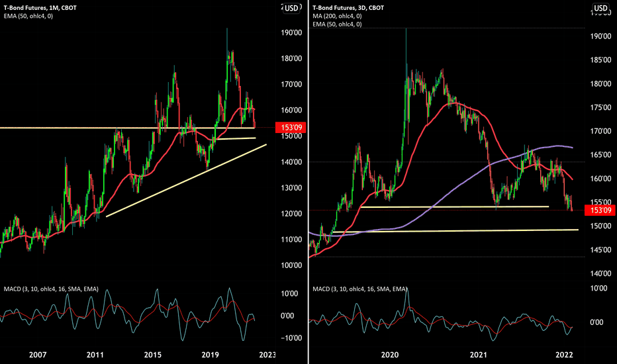Screen dimensions: 617x364
Task: Click 140'00 on right chart price scale
Action: coord(600,273)
